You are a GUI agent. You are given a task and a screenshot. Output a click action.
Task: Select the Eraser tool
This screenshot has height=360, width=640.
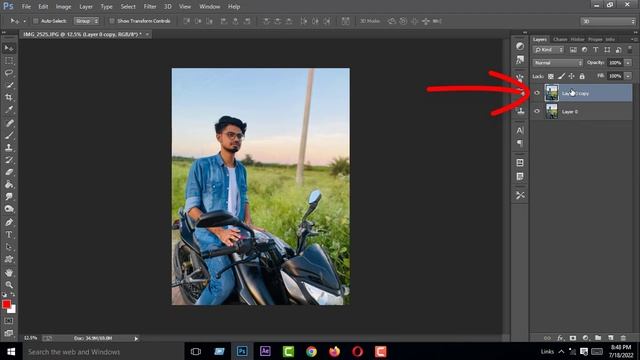coord(9,172)
